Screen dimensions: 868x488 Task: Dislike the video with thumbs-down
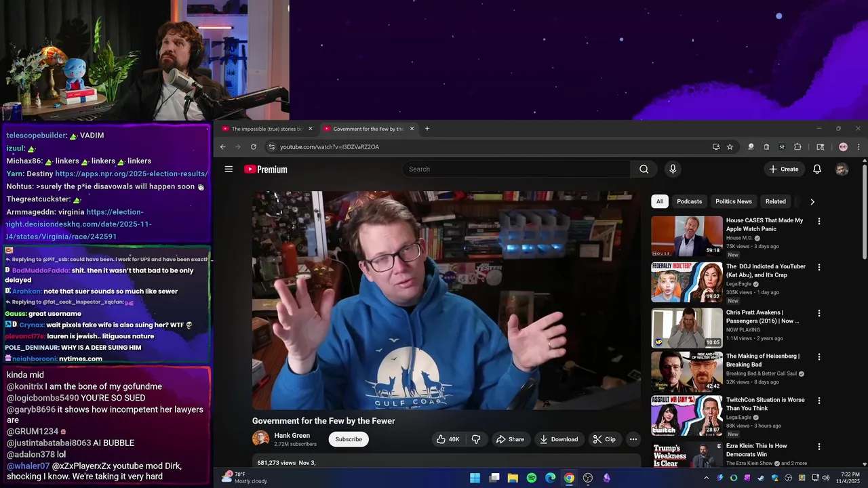click(476, 439)
